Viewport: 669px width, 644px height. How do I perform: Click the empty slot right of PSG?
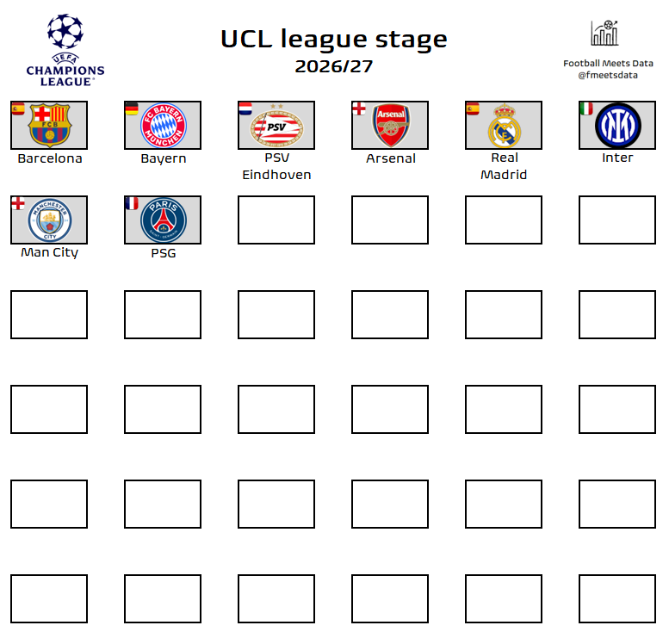click(x=276, y=220)
